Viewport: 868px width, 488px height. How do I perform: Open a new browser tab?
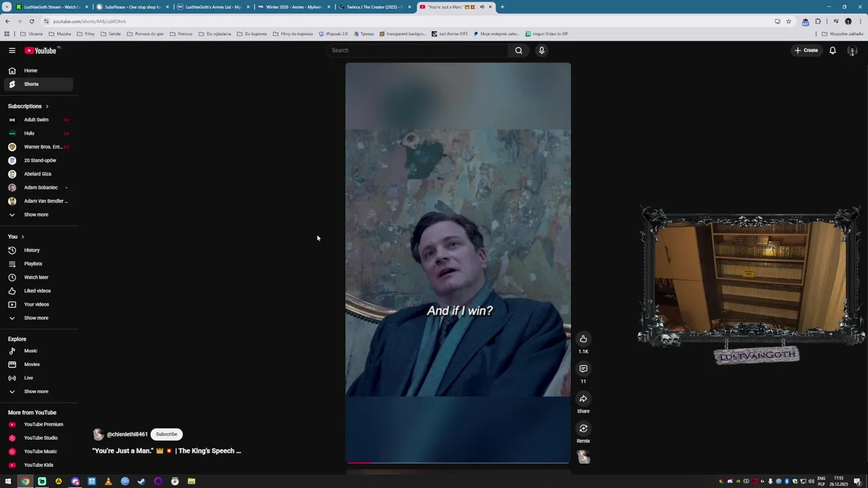coord(502,7)
